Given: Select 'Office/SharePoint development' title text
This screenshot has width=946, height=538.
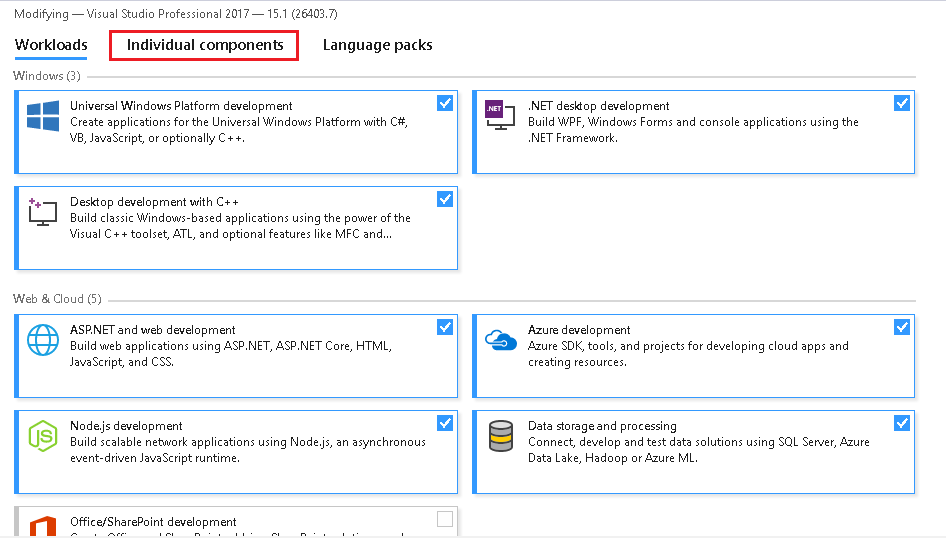Looking at the screenshot, I should (153, 522).
